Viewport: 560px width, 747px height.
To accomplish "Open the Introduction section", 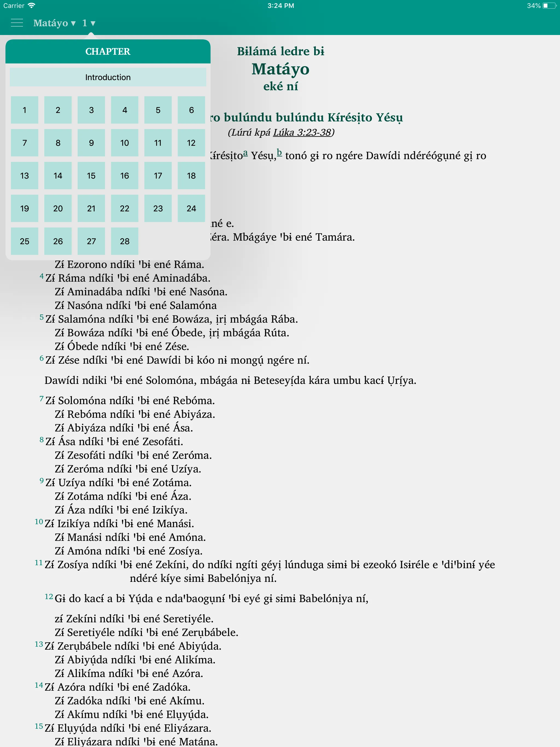I will pyautogui.click(x=108, y=77).
